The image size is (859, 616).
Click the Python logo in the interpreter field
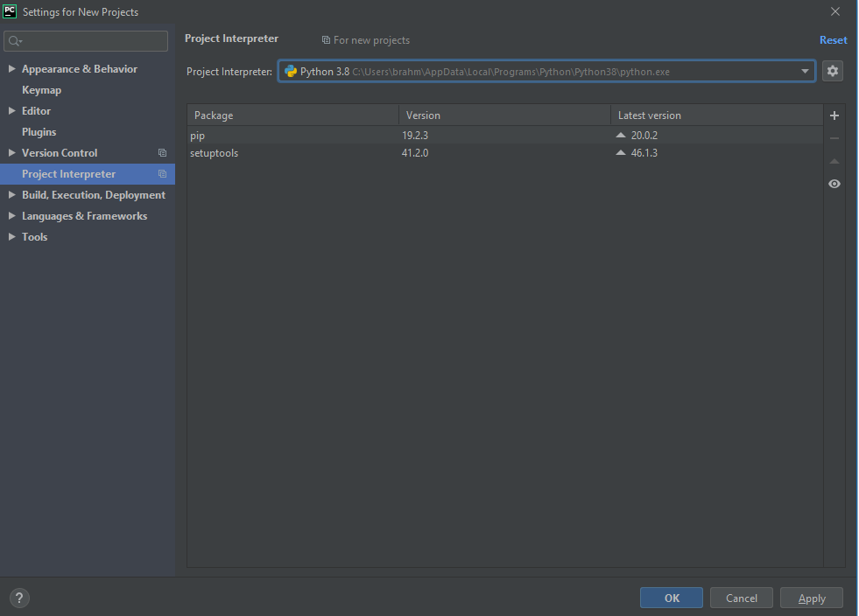290,71
